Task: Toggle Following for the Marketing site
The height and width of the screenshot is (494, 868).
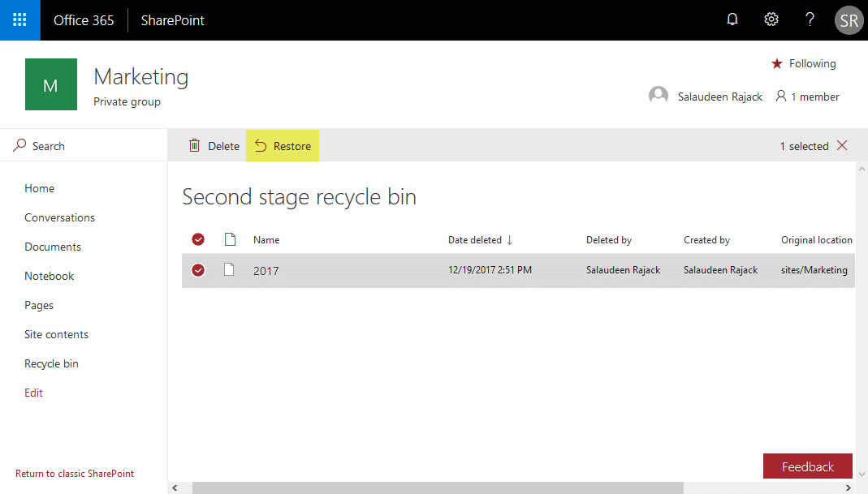Action: click(x=803, y=63)
